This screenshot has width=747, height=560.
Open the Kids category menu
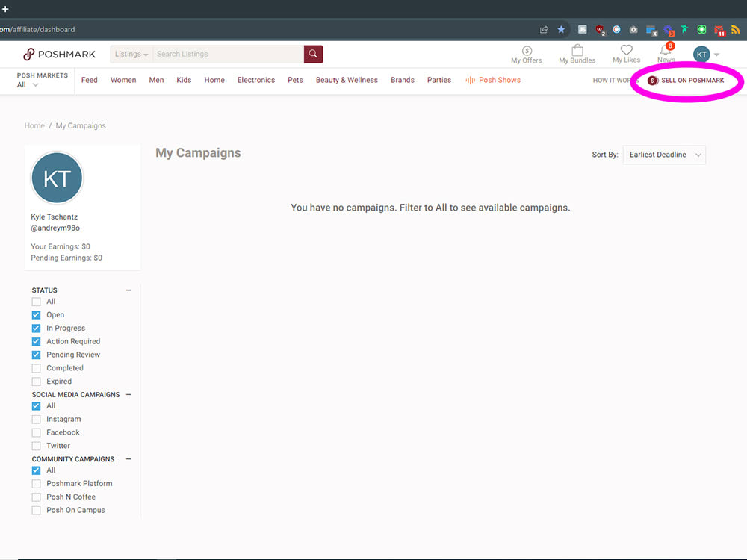(x=184, y=80)
